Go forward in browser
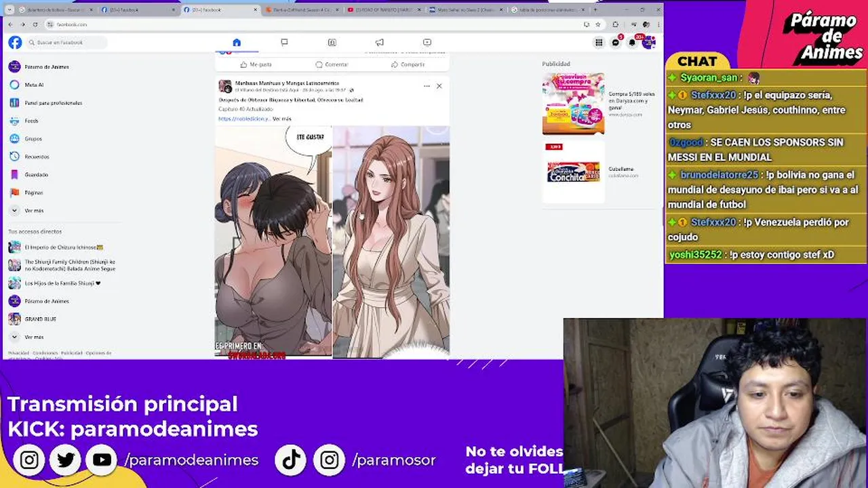The width and height of the screenshot is (868, 488). (23, 24)
